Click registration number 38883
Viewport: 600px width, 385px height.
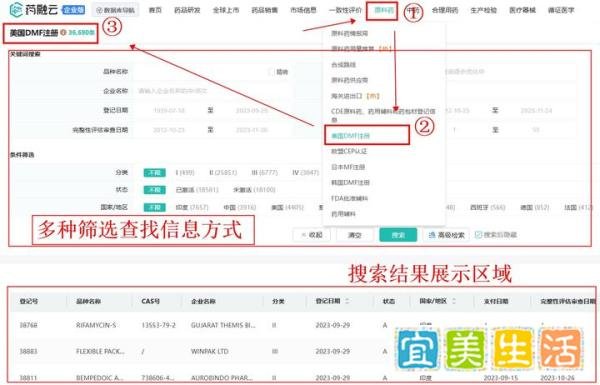28,351
